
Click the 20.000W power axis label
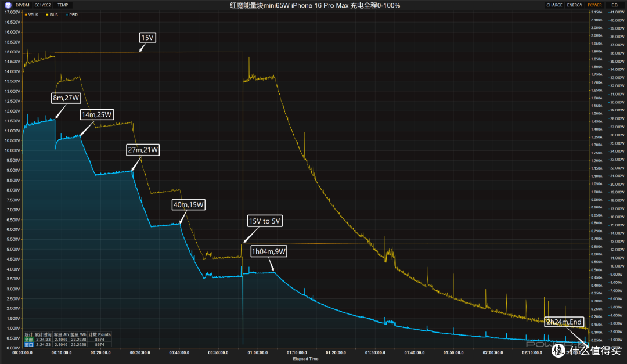pos(616,185)
